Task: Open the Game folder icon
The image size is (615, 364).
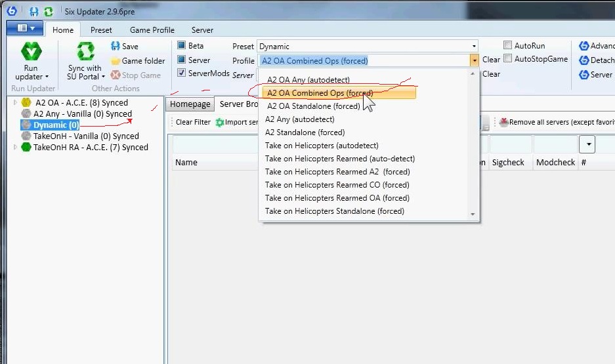Action: point(116,61)
